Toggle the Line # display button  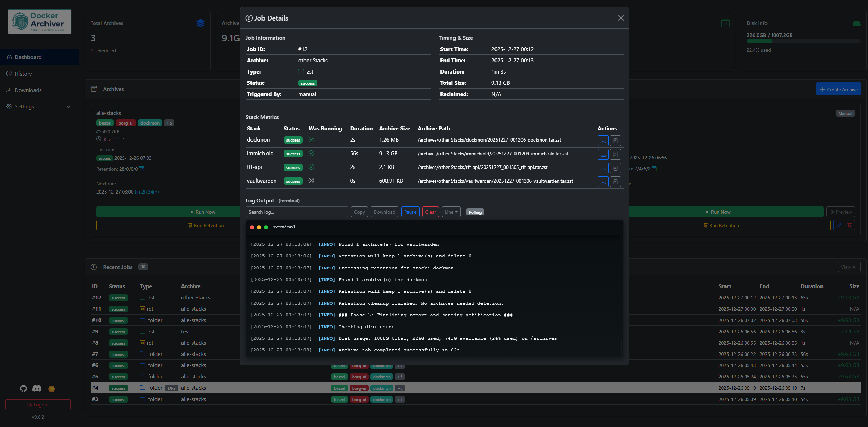(451, 212)
